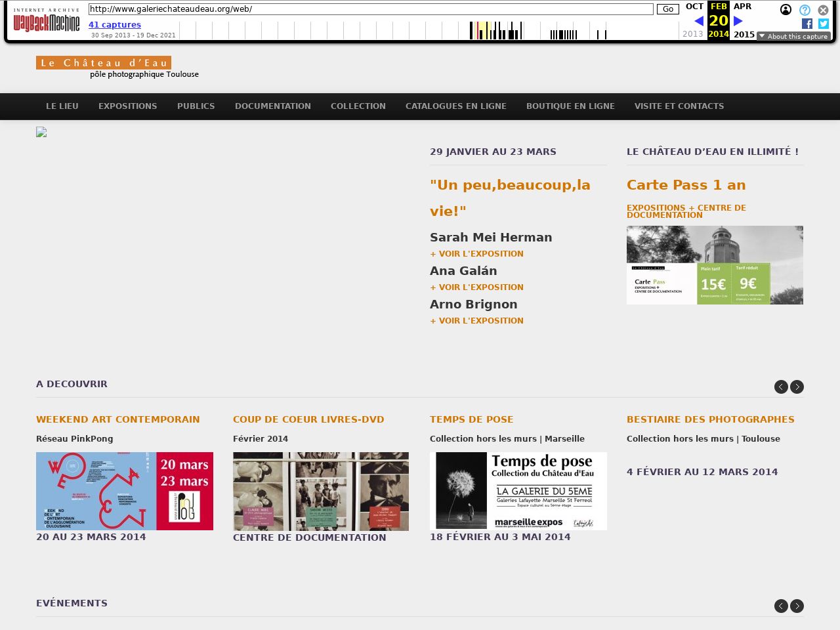The height and width of the screenshot is (630, 840).
Task: Click the Wayback URL input field
Action: pos(371,9)
